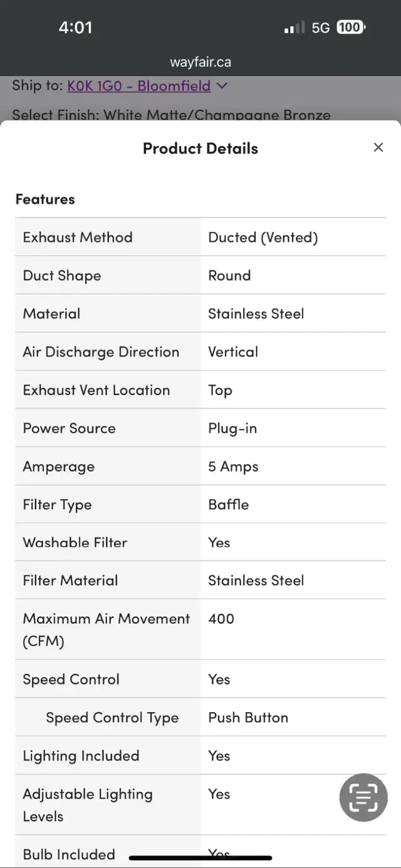Viewport: 401px width, 868px height.
Task: Tap the Adjustable Lighting Levels label
Action: tap(88, 805)
